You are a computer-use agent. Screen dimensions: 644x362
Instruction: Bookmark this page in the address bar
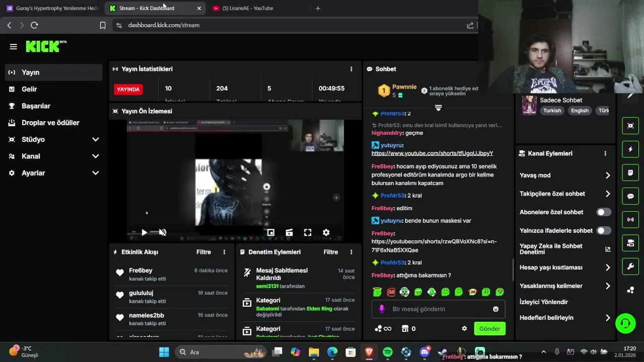click(103, 25)
